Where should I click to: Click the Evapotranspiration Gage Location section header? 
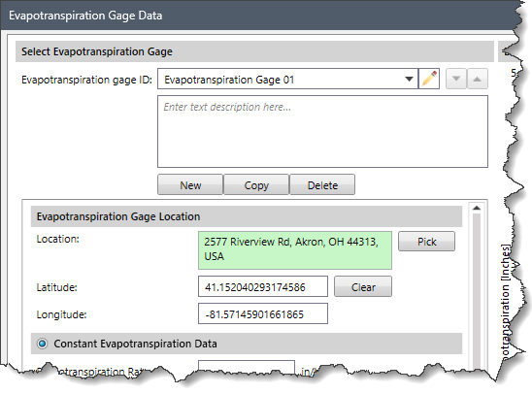(247, 216)
